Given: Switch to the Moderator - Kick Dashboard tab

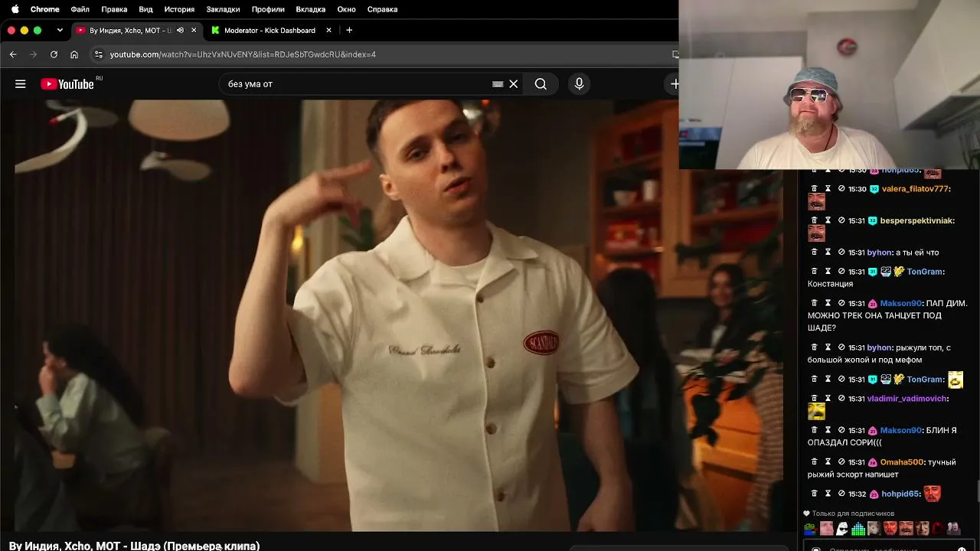Looking at the screenshot, I should [x=271, y=31].
